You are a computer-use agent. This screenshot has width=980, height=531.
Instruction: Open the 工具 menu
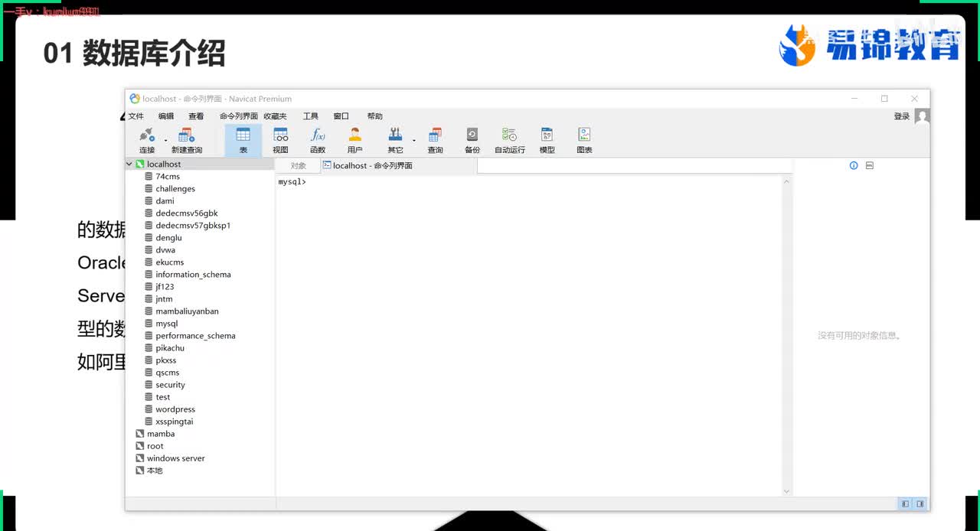click(x=310, y=116)
